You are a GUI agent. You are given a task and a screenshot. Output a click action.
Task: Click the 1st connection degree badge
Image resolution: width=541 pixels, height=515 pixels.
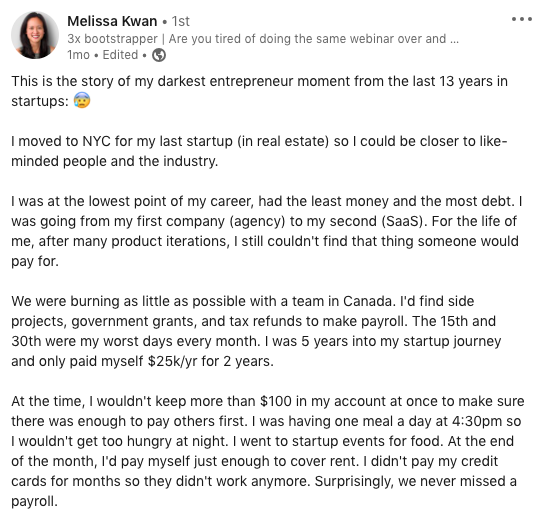point(180,21)
